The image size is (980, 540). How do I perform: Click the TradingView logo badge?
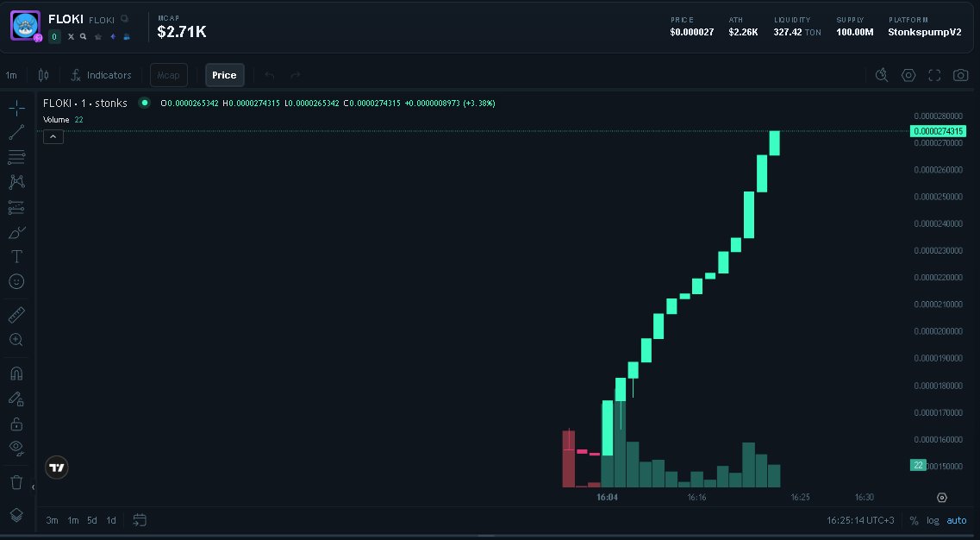57,468
